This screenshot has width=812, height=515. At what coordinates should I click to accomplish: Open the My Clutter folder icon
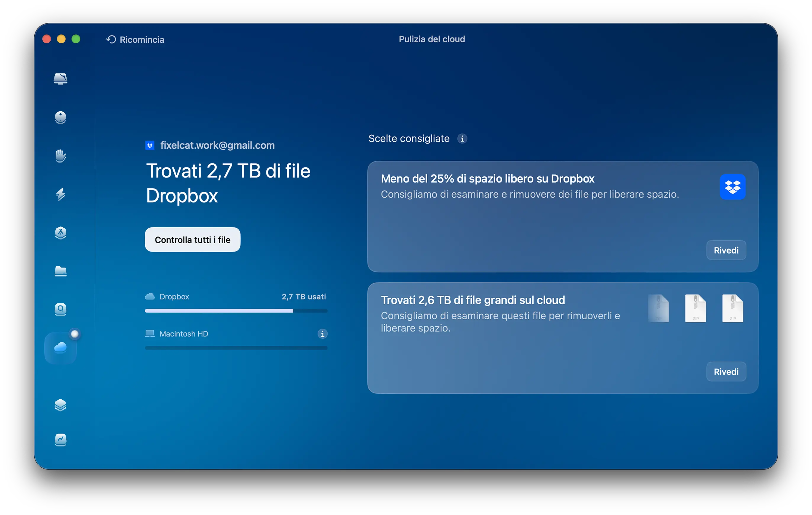(x=60, y=271)
